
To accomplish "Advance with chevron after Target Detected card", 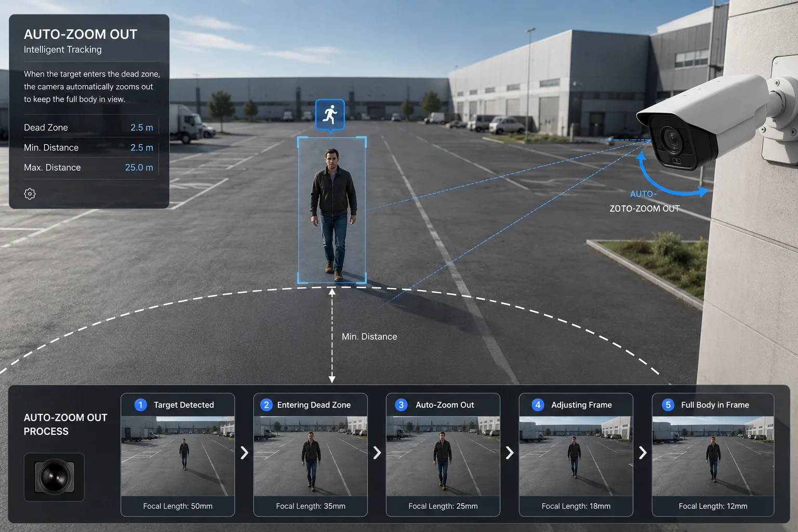I will pos(244,453).
